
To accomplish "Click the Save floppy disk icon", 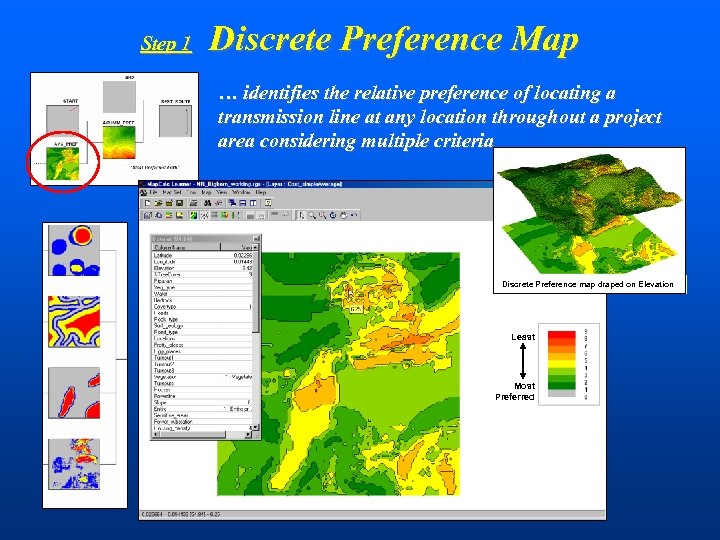I will 179,203.
